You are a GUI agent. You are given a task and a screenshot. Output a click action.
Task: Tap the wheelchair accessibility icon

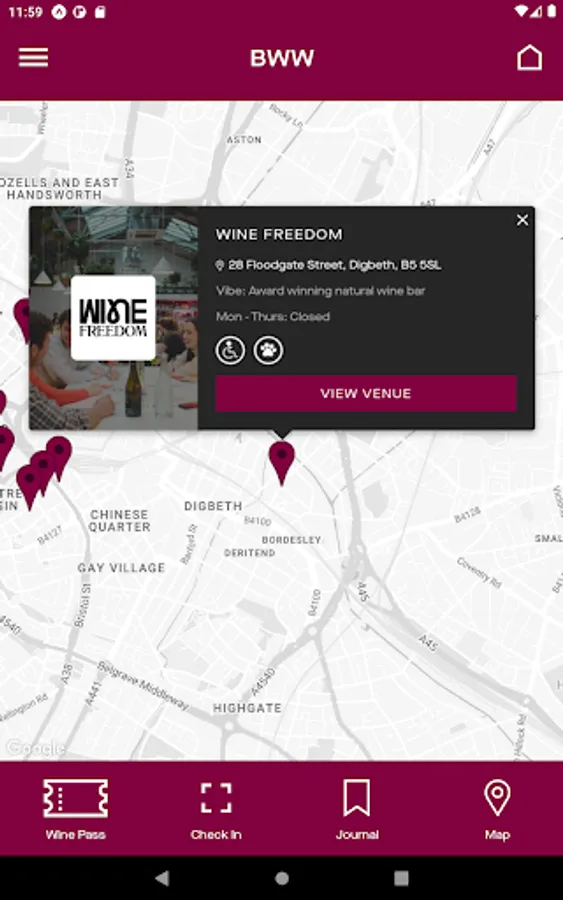(x=230, y=350)
